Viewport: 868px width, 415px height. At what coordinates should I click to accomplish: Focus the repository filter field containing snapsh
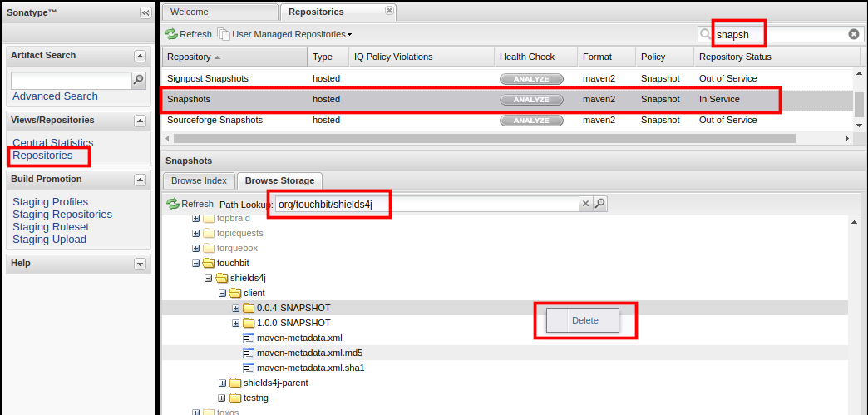point(781,34)
